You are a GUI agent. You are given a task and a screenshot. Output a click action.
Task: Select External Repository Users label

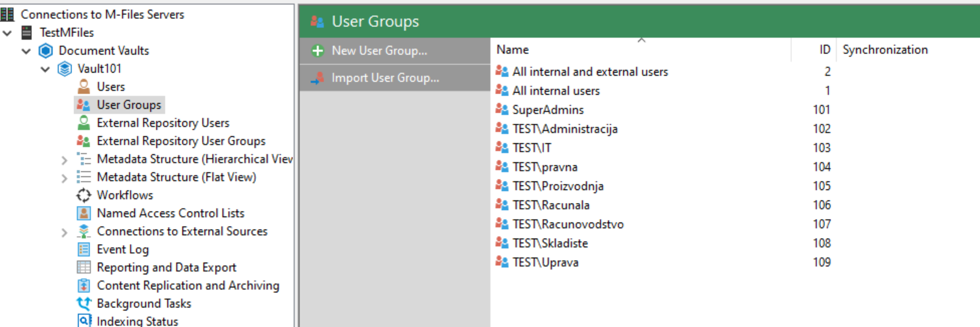[163, 123]
